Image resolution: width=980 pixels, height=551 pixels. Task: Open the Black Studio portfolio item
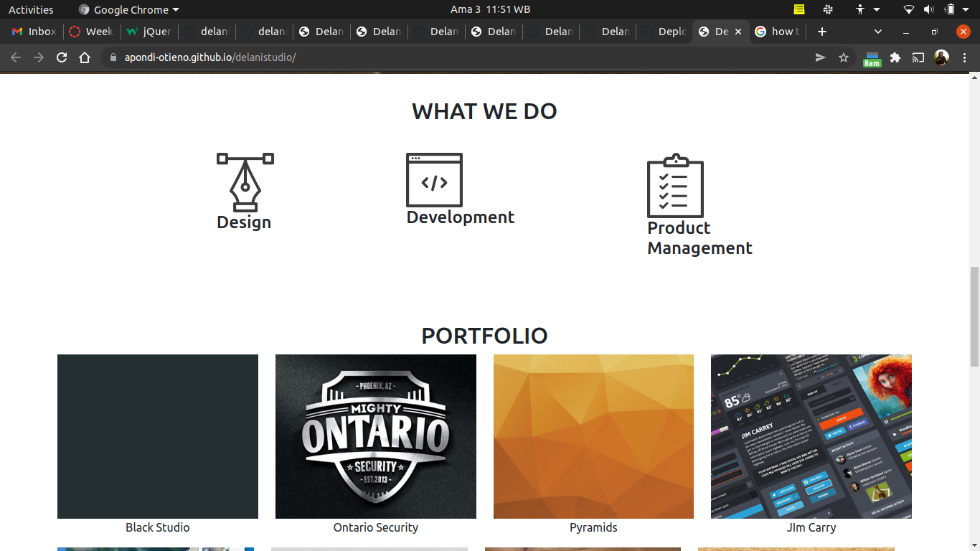pos(157,436)
